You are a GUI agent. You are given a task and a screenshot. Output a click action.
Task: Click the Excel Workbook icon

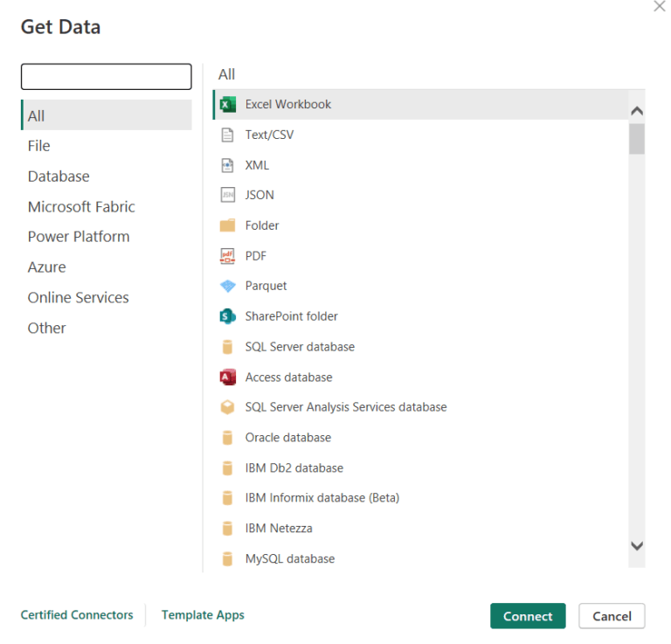coord(228,104)
